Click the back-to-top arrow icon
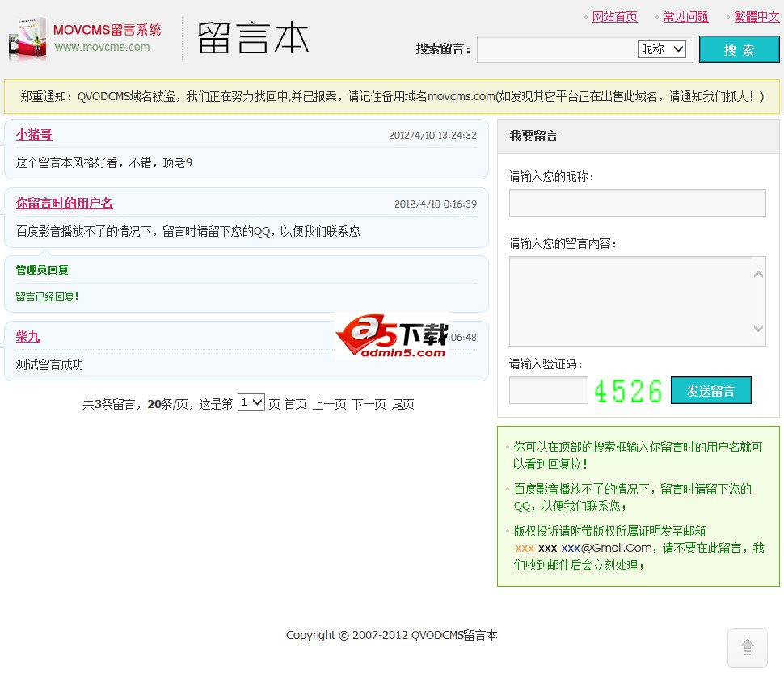Viewport: 784px width, 673px height. pos(748,647)
